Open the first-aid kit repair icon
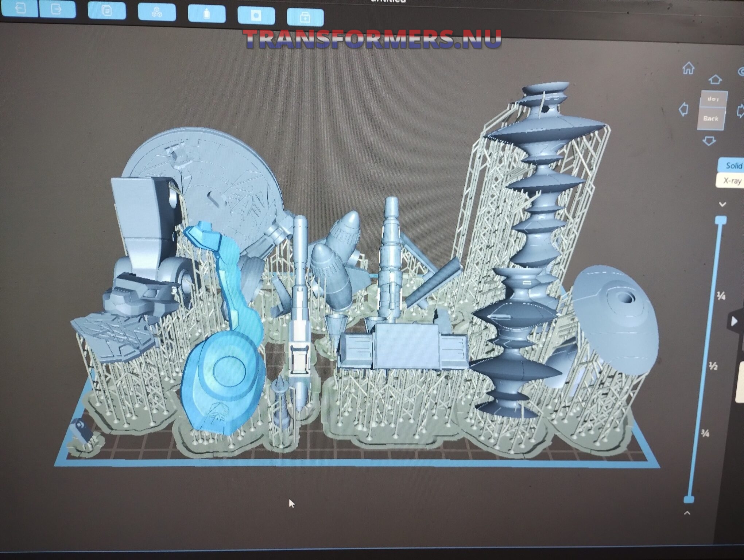The width and height of the screenshot is (744, 560). point(305,17)
